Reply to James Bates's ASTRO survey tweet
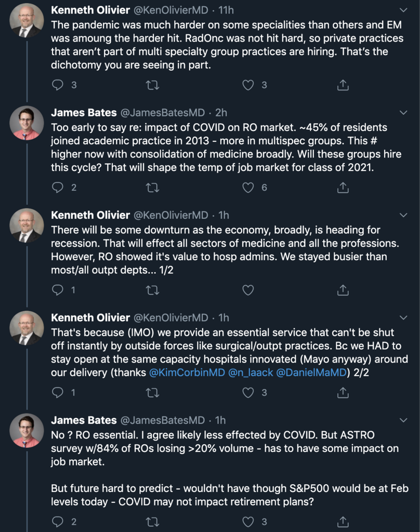The image size is (420, 532). click(x=57, y=522)
